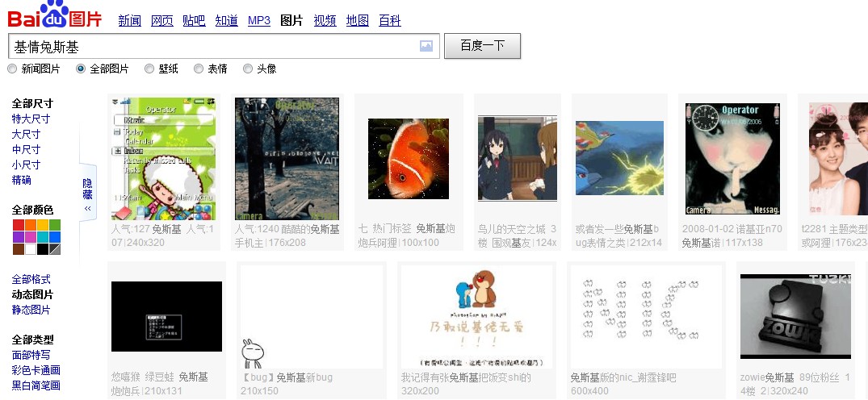
Task: Open pale-faced girl Operator theme thumbnail
Action: 733,159
